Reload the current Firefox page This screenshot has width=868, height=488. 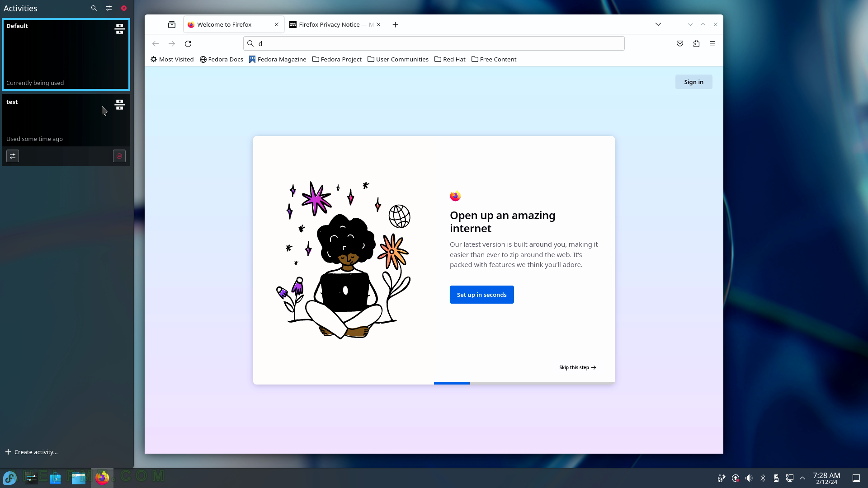[188, 43]
